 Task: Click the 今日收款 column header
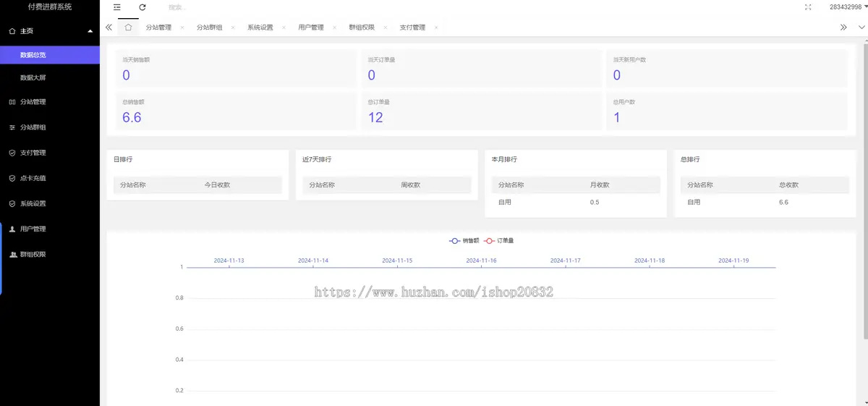point(217,185)
